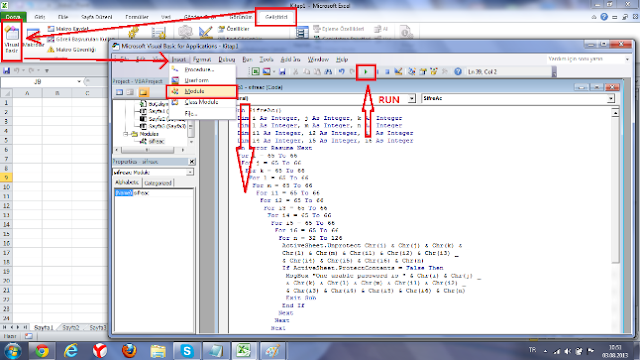Choose Module from Insert menu
This screenshot has width=640, height=360.
[x=202, y=91]
